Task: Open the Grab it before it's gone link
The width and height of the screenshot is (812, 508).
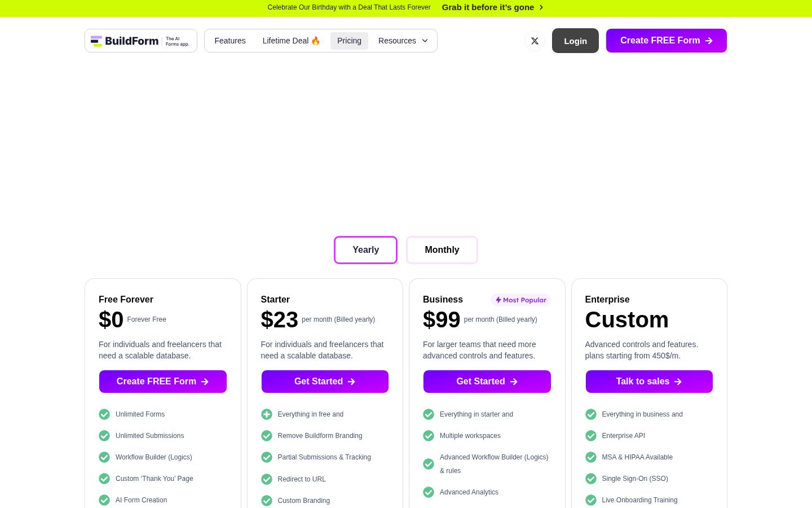Action: (x=493, y=7)
